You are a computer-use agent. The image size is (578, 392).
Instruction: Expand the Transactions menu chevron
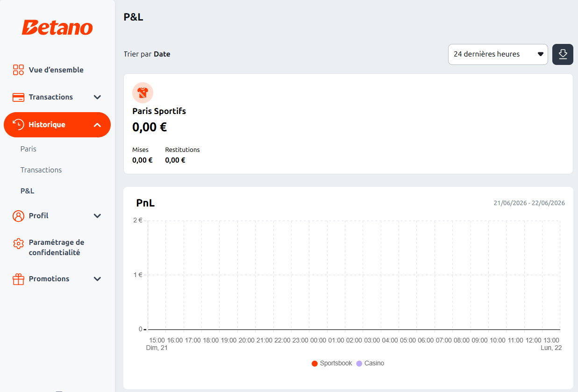97,97
